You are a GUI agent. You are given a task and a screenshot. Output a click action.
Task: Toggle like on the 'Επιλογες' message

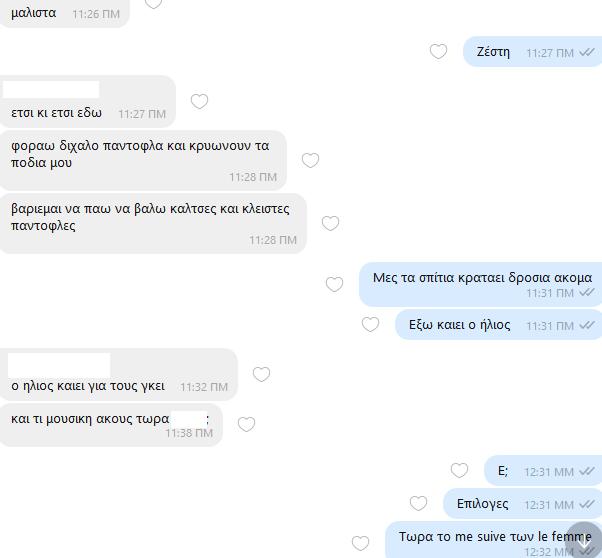click(x=418, y=503)
